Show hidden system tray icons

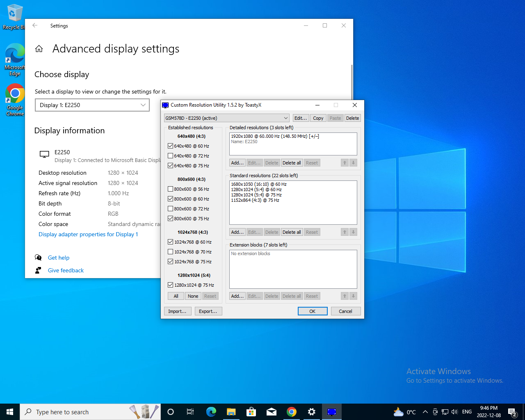click(425, 412)
